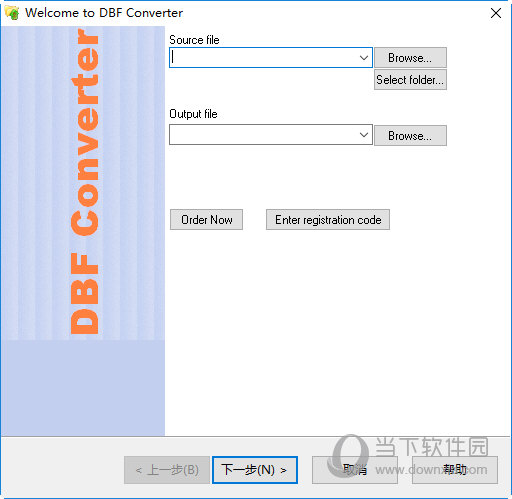Open Enter registration code dialog
This screenshot has height=499, width=512.
pos(328,220)
